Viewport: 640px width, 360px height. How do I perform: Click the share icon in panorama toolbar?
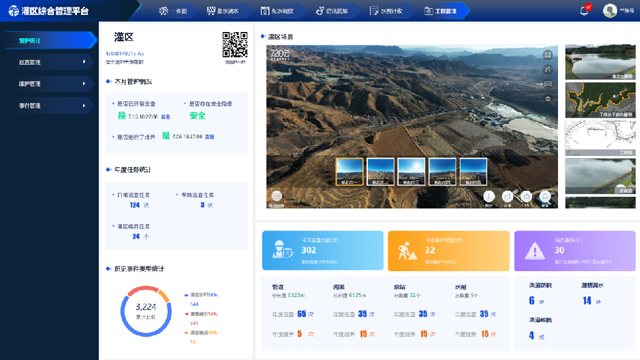pyautogui.click(x=507, y=197)
